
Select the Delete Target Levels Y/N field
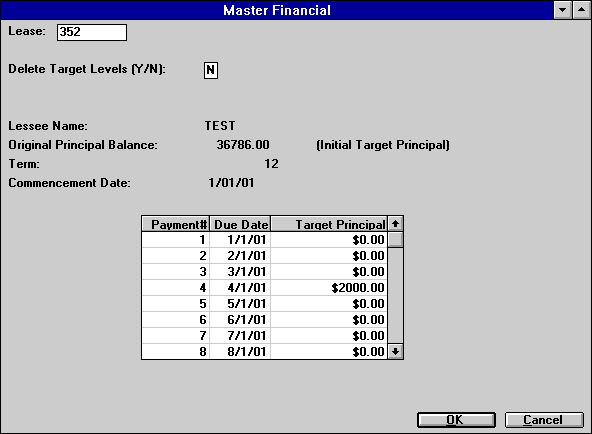(x=211, y=70)
